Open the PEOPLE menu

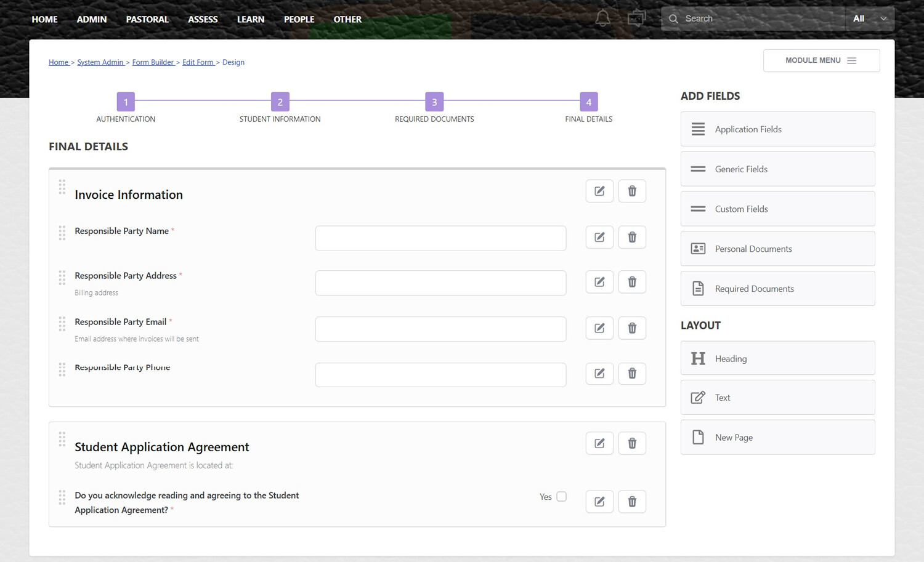pos(299,19)
